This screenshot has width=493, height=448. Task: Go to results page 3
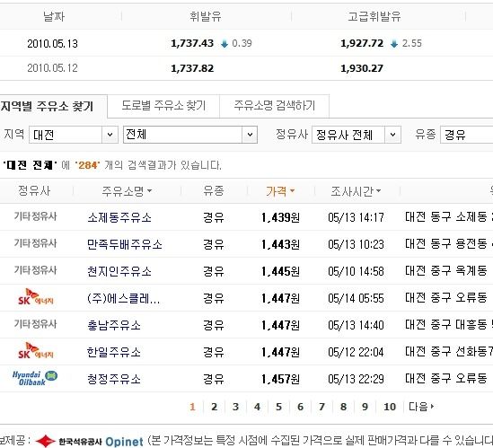tap(236, 407)
